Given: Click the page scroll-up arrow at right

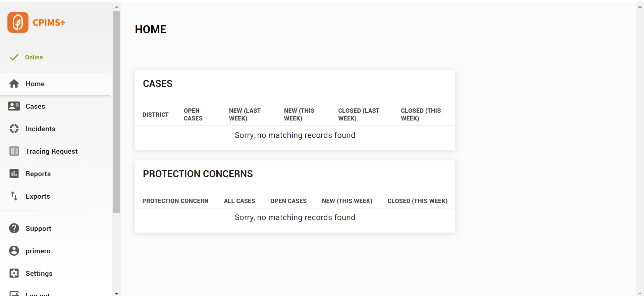Looking at the screenshot, I should click(640, 7).
